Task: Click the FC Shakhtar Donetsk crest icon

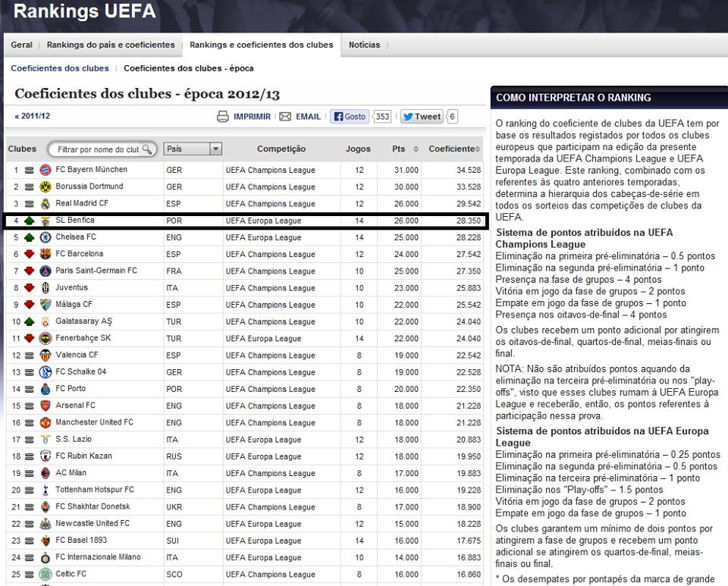Action: [45, 506]
